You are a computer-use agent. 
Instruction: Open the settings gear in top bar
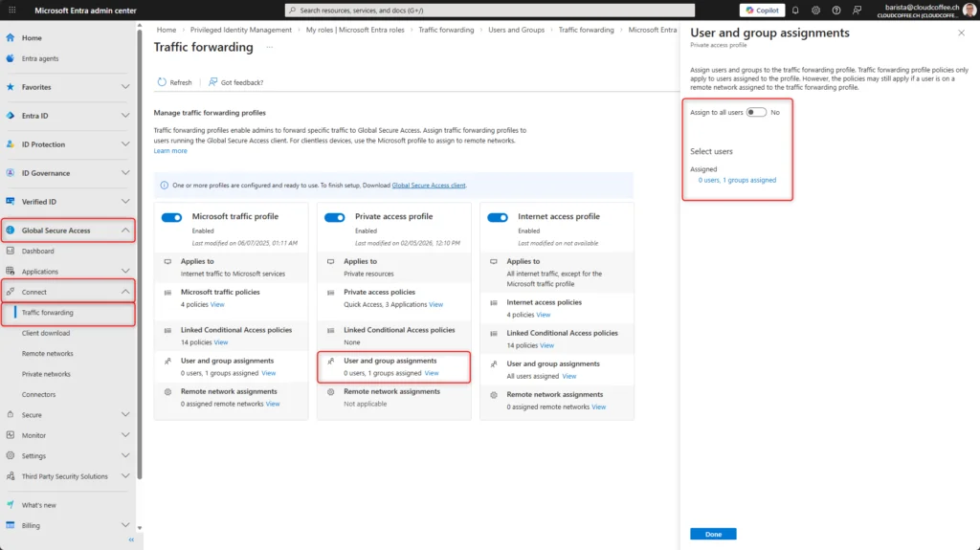click(x=815, y=11)
